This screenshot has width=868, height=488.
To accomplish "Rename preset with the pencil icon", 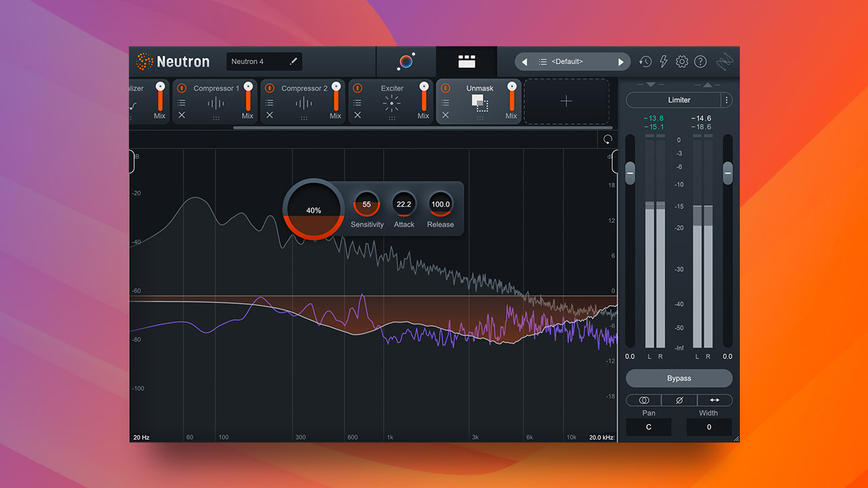I will click(x=294, y=62).
